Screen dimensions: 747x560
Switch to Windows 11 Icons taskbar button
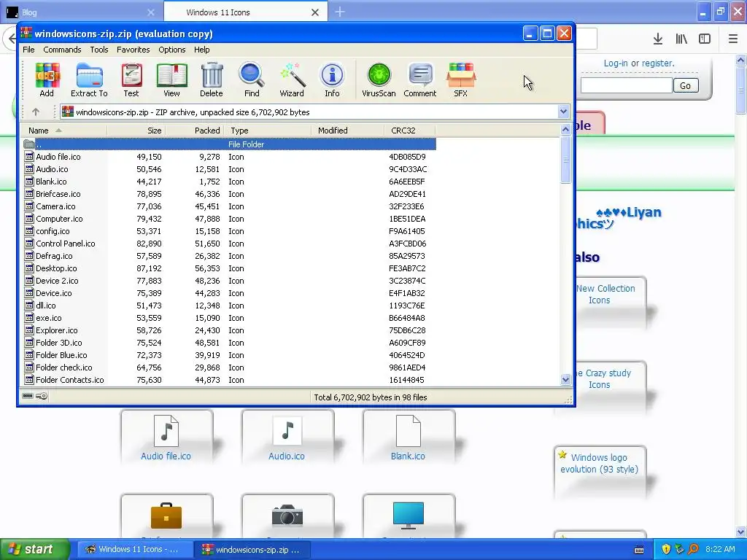135,549
